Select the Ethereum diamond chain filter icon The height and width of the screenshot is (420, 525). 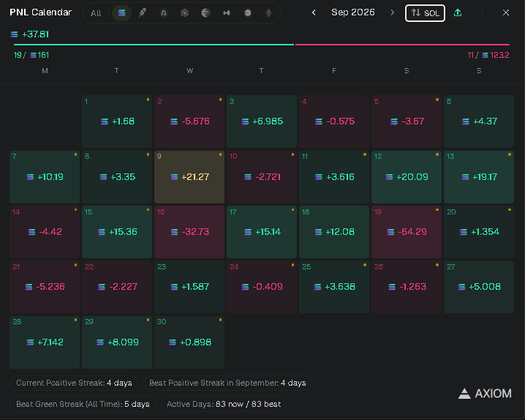pyautogui.click(x=268, y=13)
